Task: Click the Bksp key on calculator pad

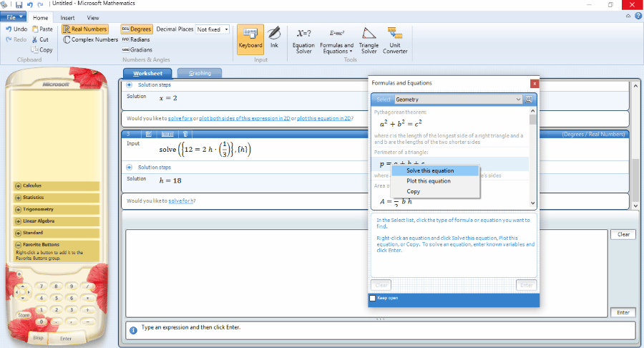Action: click(38, 338)
